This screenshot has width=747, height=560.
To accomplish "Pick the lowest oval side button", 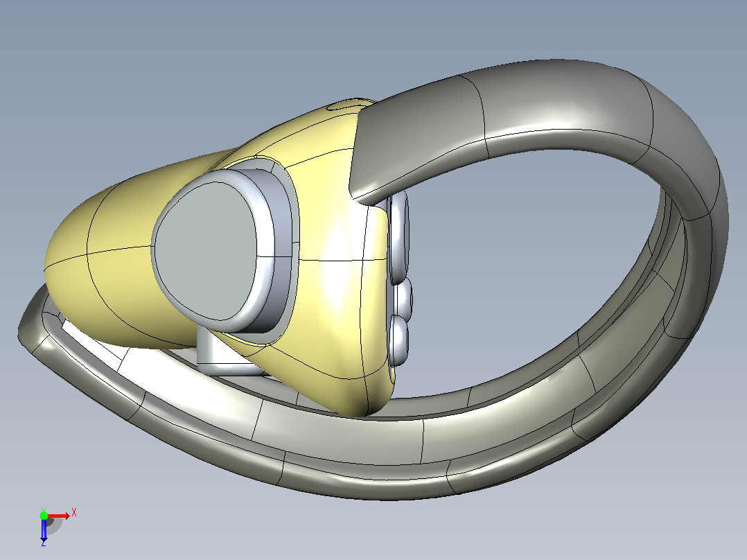I will pos(399,340).
